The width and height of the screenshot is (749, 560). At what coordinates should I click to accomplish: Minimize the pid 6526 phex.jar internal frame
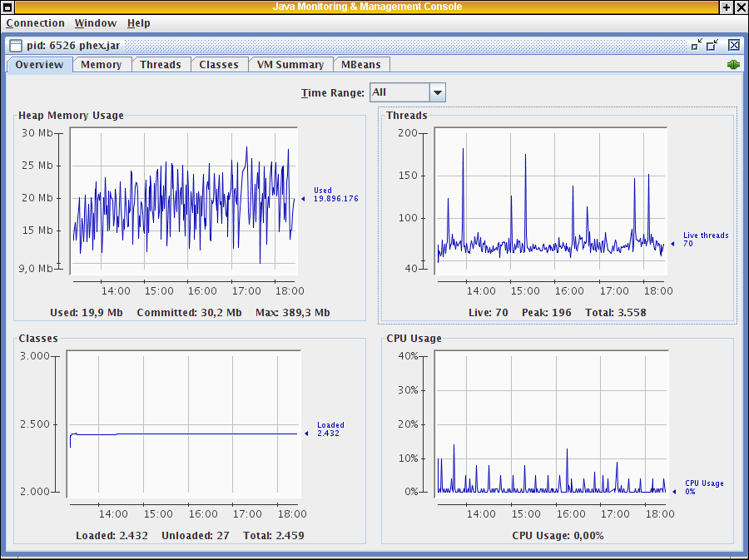pos(697,45)
